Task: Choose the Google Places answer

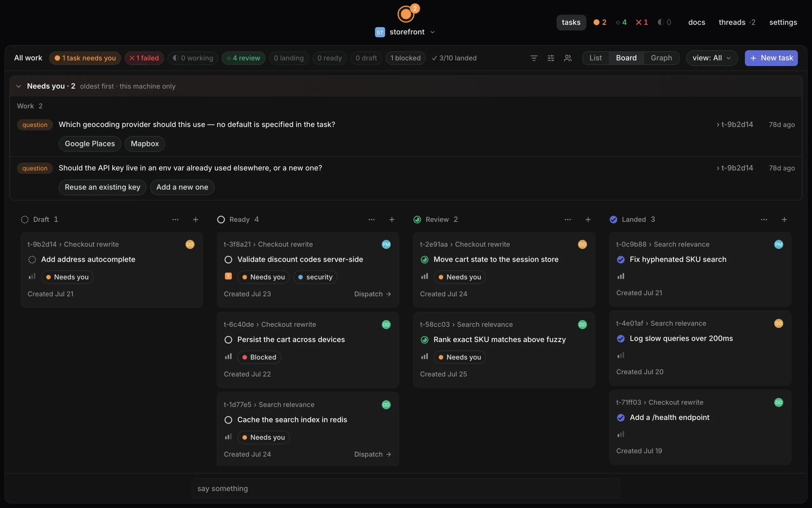Action: point(90,144)
